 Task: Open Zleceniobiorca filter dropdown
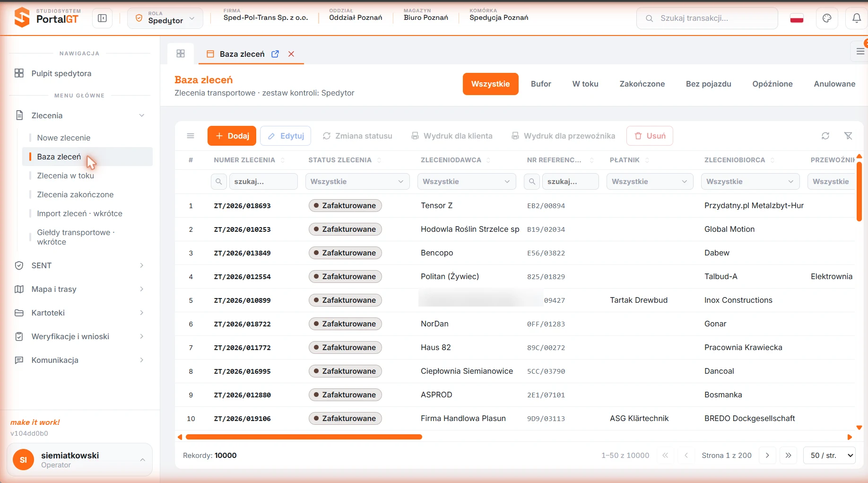[x=750, y=182]
